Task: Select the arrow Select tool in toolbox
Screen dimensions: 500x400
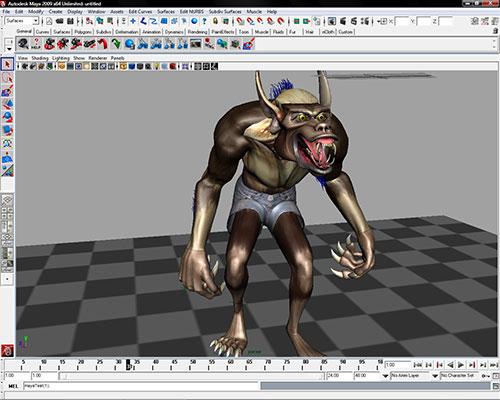Action: 7,64
